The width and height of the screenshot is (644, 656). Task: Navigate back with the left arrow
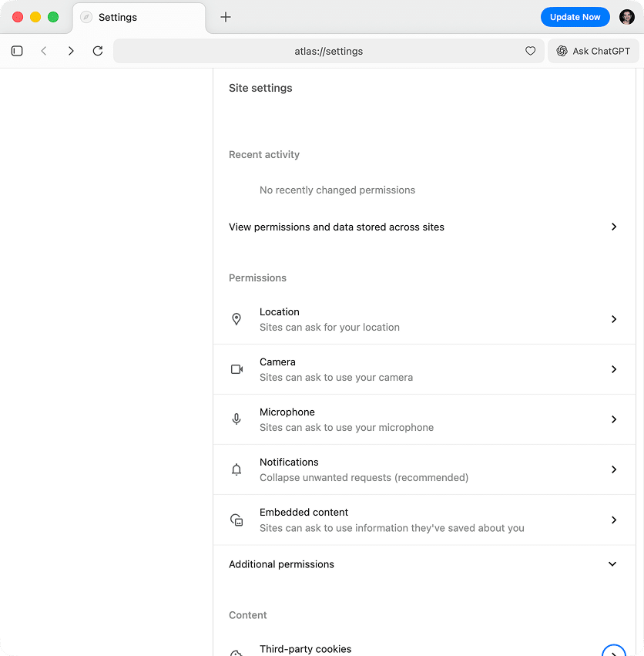[x=44, y=51]
